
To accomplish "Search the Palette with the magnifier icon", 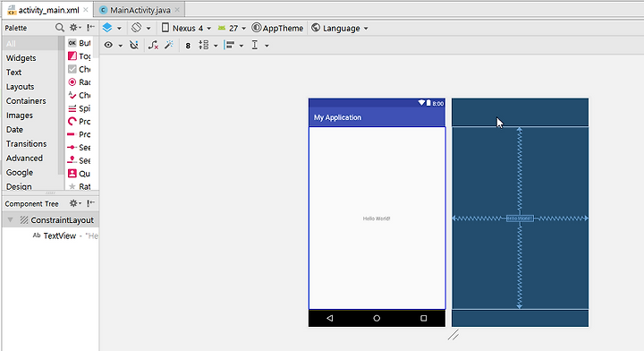I will [60, 28].
